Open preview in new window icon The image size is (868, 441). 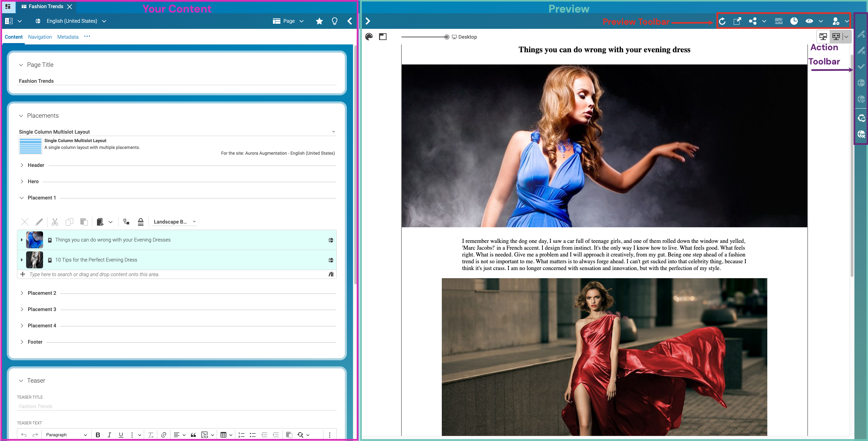tap(737, 21)
